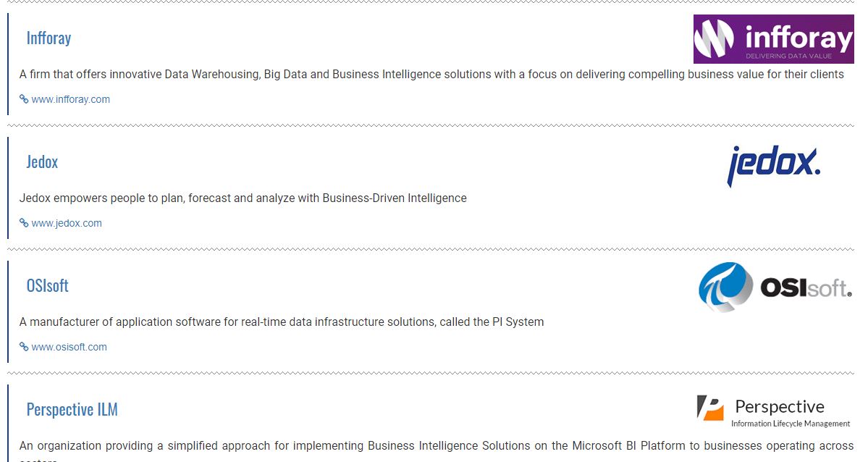The width and height of the screenshot is (868, 462).
Task: Visit the www.infforay.com website link
Action: click(70, 99)
